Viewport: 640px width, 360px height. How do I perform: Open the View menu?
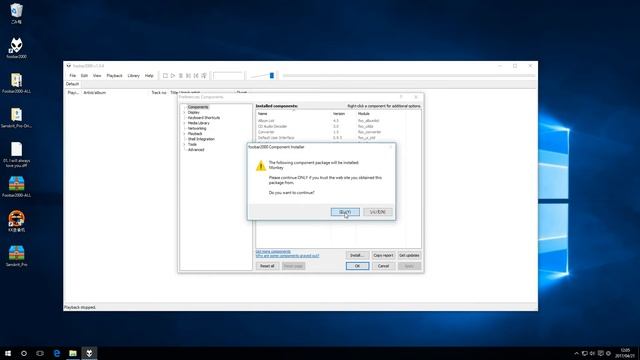click(97, 76)
